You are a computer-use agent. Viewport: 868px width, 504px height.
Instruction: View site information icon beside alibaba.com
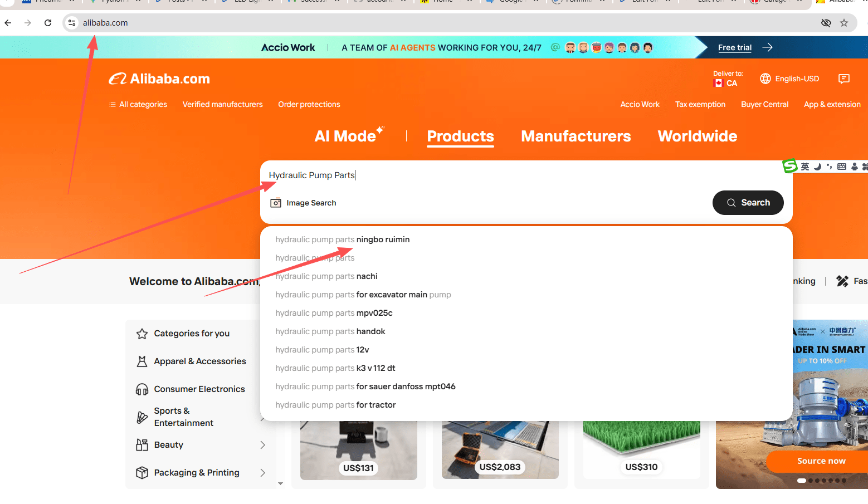(x=72, y=23)
